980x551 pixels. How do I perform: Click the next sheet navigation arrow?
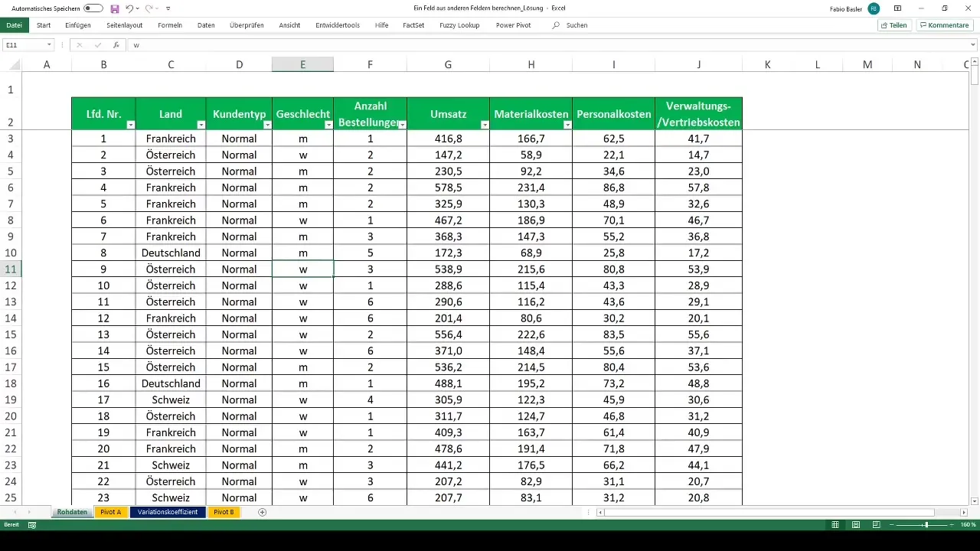click(30, 512)
